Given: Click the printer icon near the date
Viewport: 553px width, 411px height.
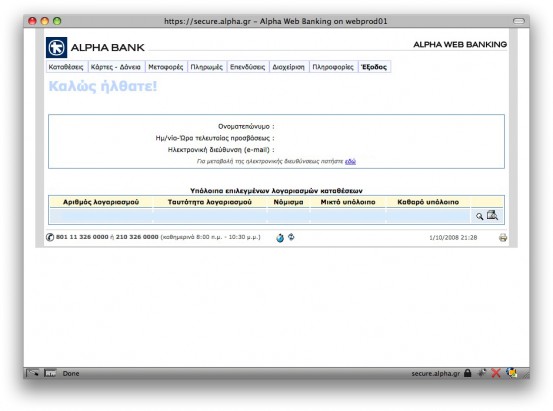Looking at the screenshot, I should click(503, 237).
